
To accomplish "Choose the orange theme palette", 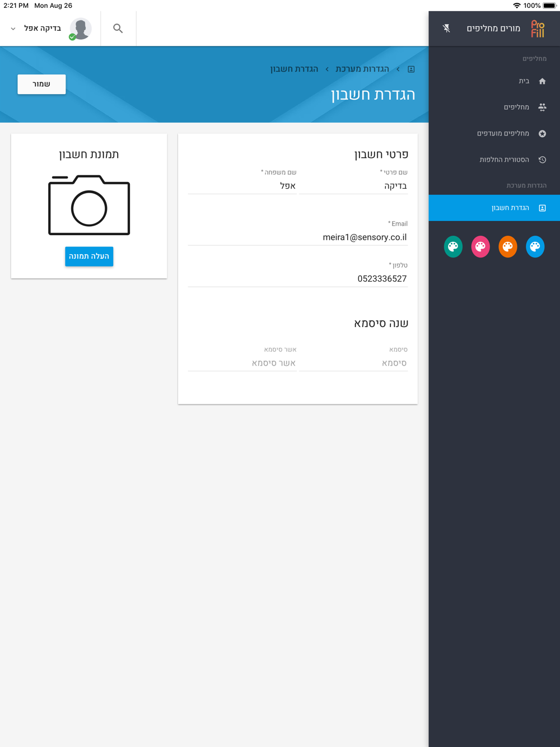I will coord(507,246).
